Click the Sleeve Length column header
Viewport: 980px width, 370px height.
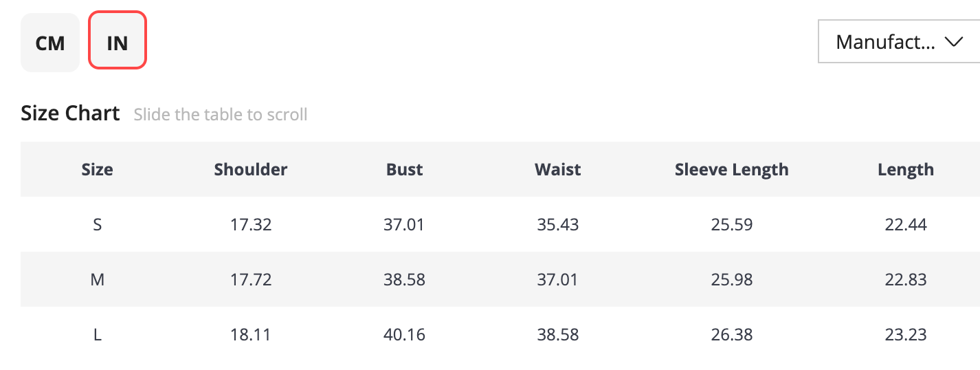tap(732, 169)
